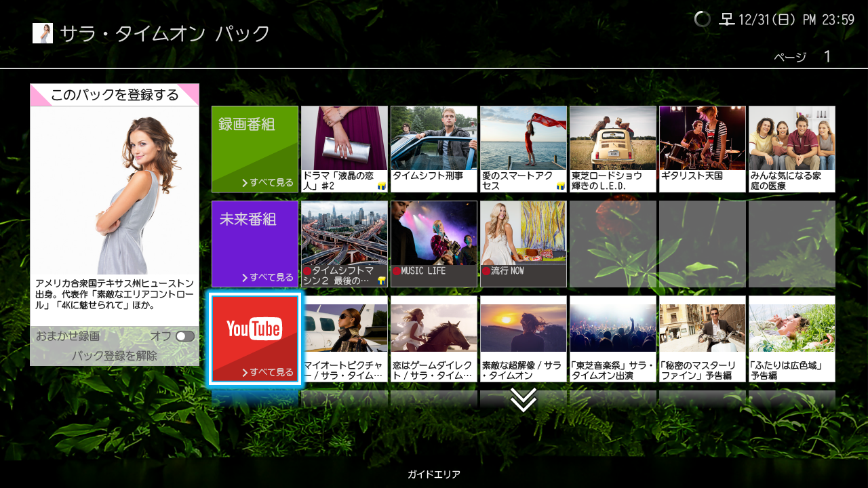Click the red record dot on MUSIC LIFE
Viewport: 868px width, 488px height.
click(x=397, y=271)
